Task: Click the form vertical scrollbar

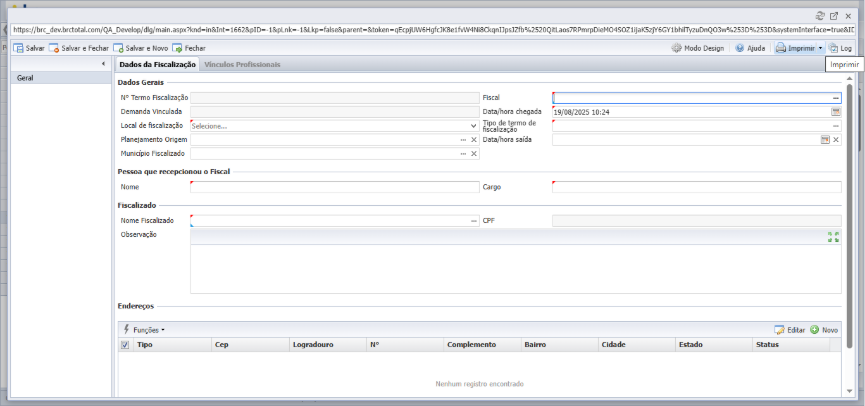Action: pos(850,216)
